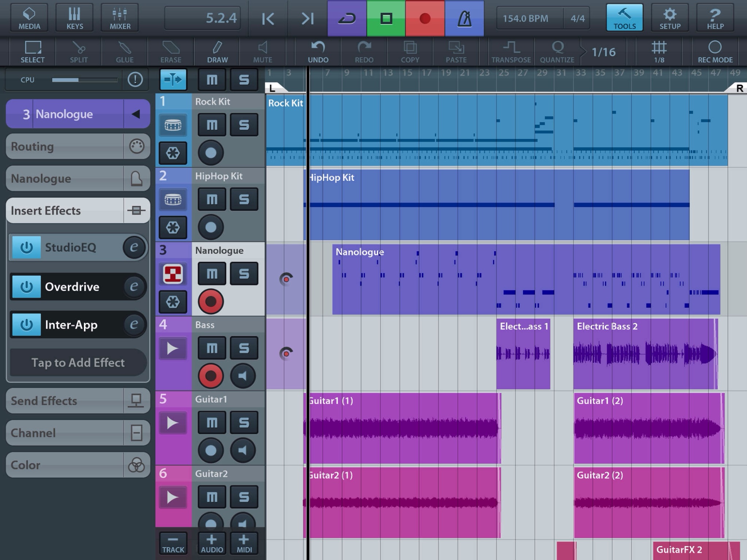The image size is (747, 560).
Task: Undo the last action
Action: (318, 51)
